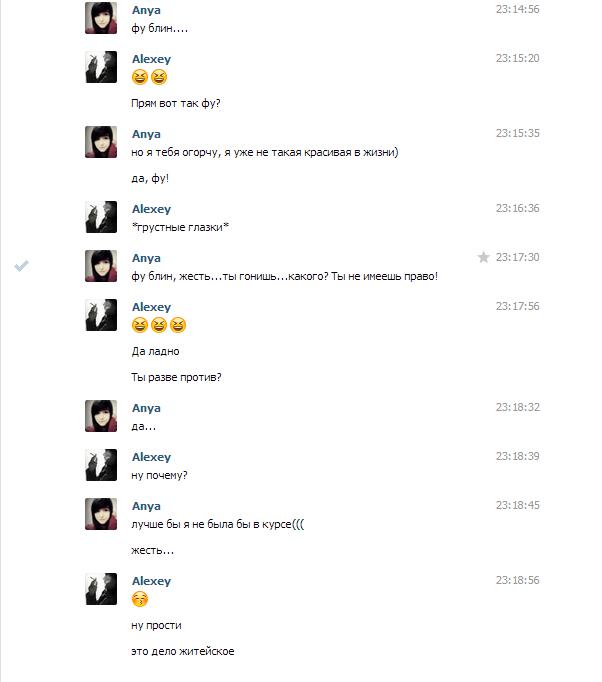Viewport: 602px width, 682px height.
Task: Click the kissing emoji in Alexey's 23:18:56 message
Action: [140, 599]
